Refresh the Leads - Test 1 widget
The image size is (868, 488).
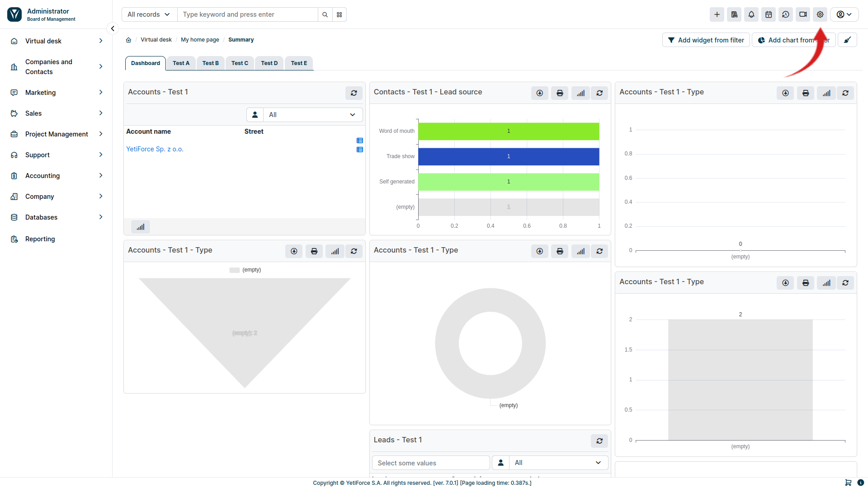(x=599, y=441)
